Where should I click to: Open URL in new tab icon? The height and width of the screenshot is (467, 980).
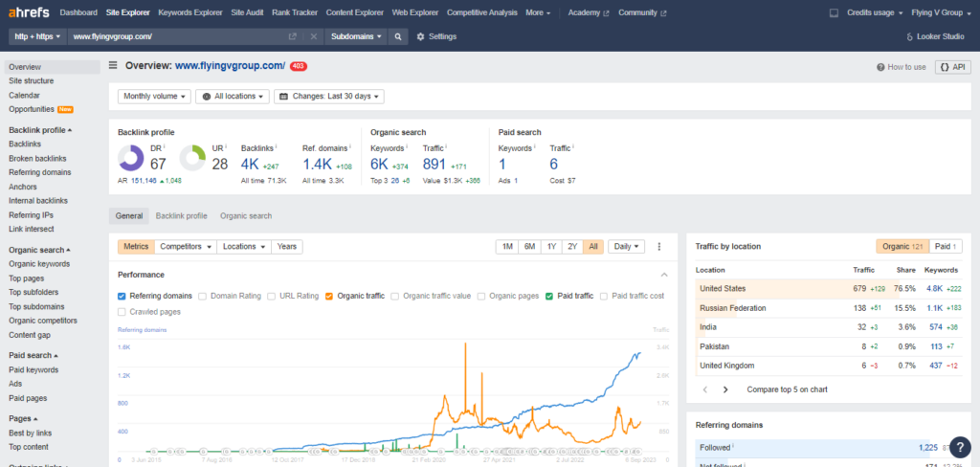click(x=292, y=37)
